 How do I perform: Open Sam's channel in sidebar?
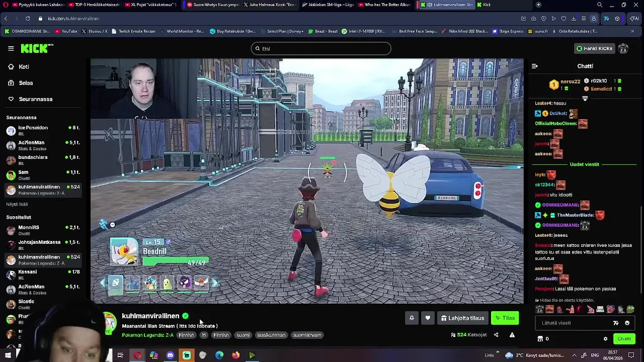tap(43, 174)
